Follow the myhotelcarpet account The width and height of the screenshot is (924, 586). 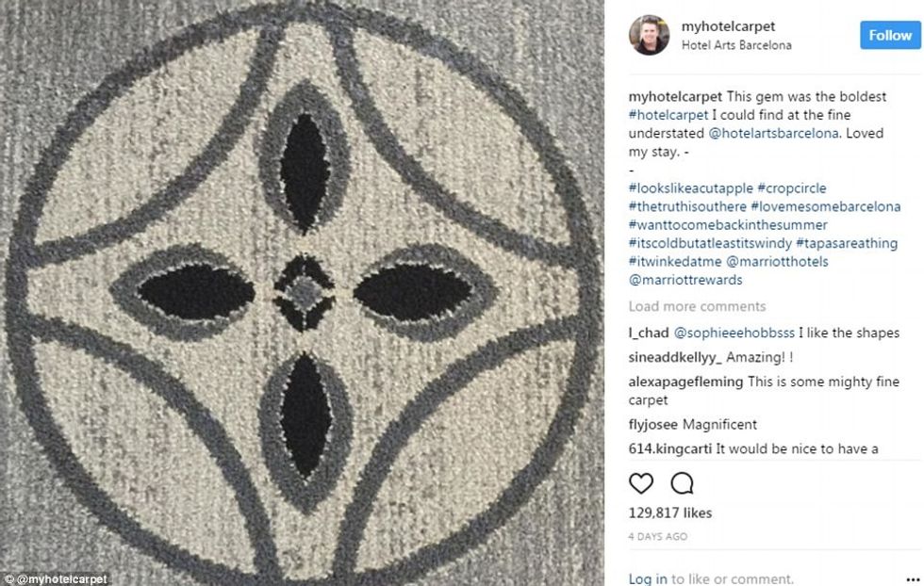tap(890, 36)
